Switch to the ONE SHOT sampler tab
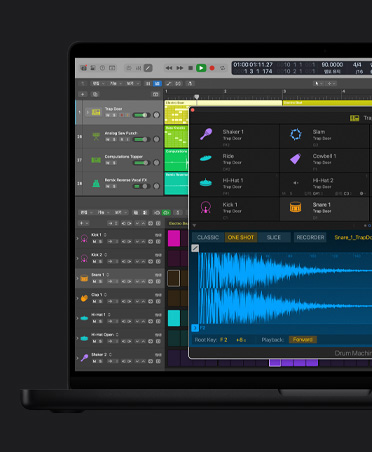The height and width of the screenshot is (452, 372). [x=241, y=237]
